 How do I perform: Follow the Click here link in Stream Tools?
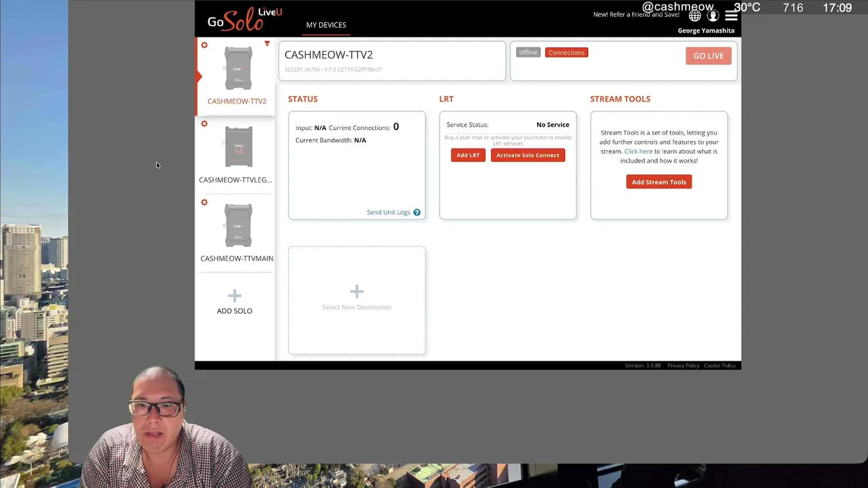[x=638, y=151]
